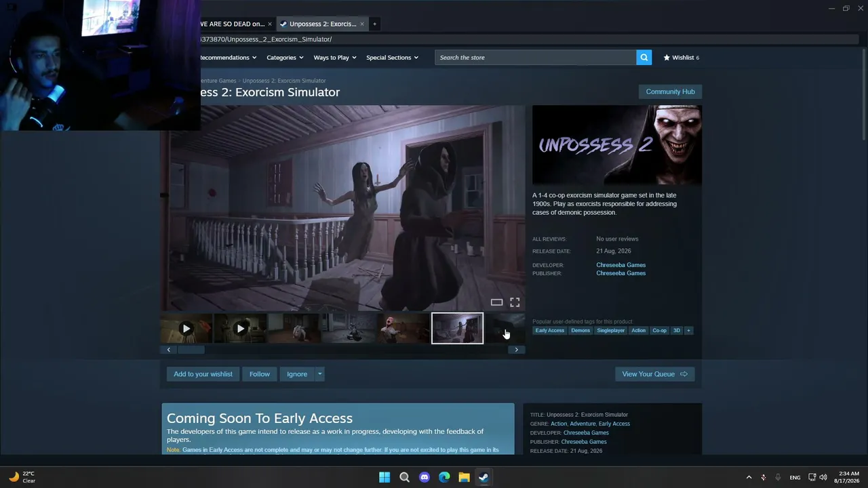
Task: Open File Explorer from the taskbar
Action: (x=464, y=477)
